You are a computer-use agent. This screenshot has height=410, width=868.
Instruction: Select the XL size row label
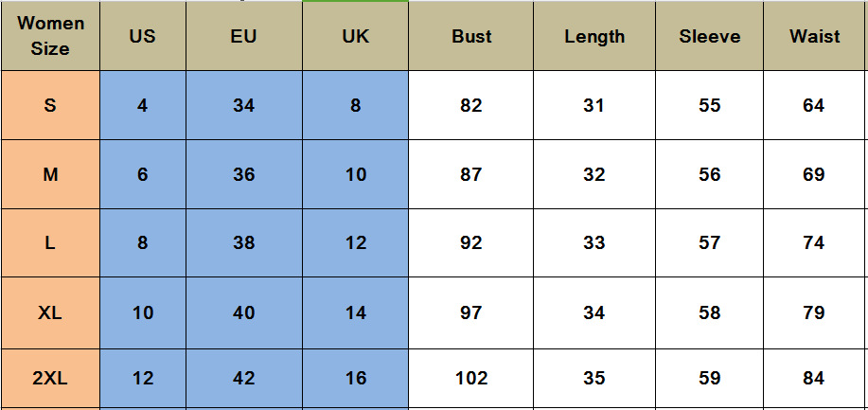[50, 312]
